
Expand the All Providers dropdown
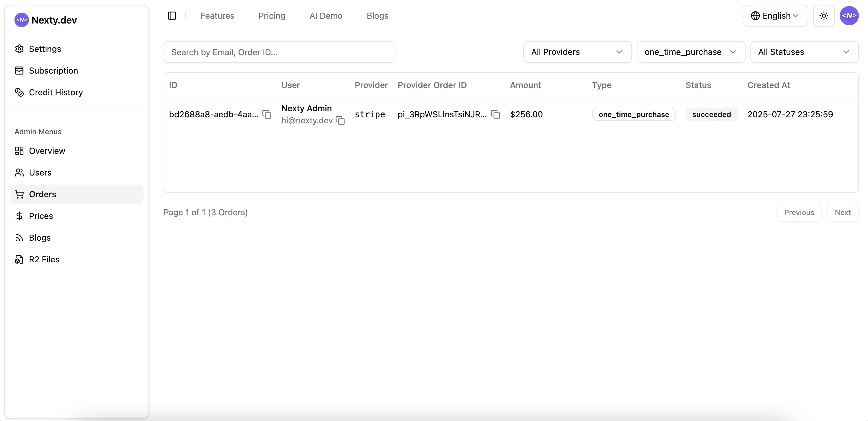click(x=577, y=52)
